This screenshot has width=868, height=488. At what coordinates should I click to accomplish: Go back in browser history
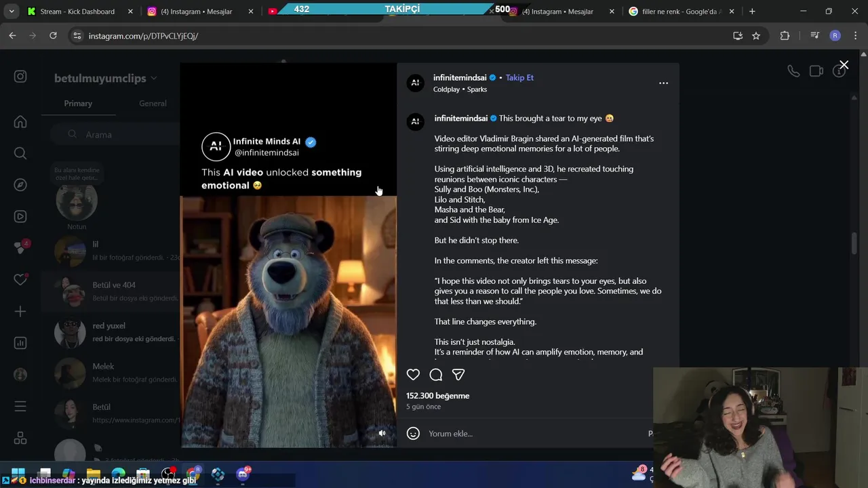click(x=12, y=36)
